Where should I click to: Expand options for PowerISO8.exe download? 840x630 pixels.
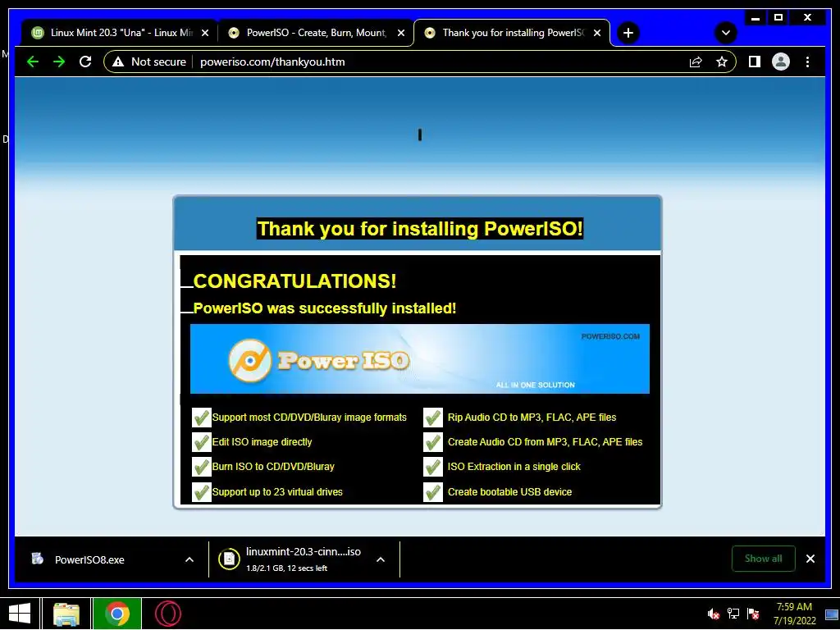click(189, 559)
